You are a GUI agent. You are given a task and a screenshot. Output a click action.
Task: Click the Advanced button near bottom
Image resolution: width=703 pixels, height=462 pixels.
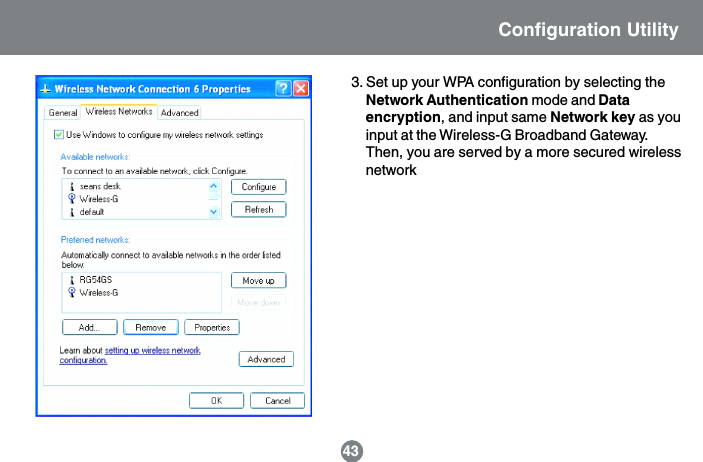(x=266, y=359)
